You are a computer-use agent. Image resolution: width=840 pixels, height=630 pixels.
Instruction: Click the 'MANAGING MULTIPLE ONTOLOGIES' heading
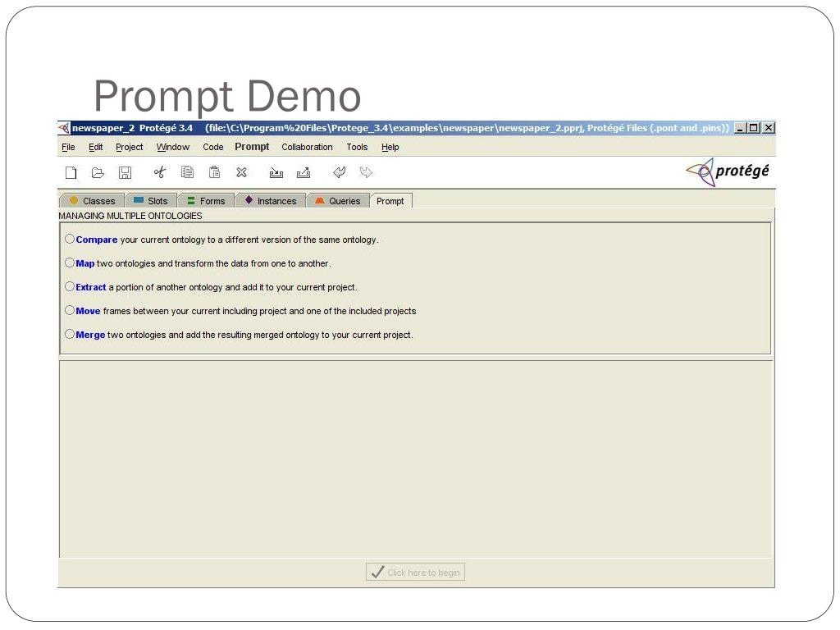pos(130,216)
